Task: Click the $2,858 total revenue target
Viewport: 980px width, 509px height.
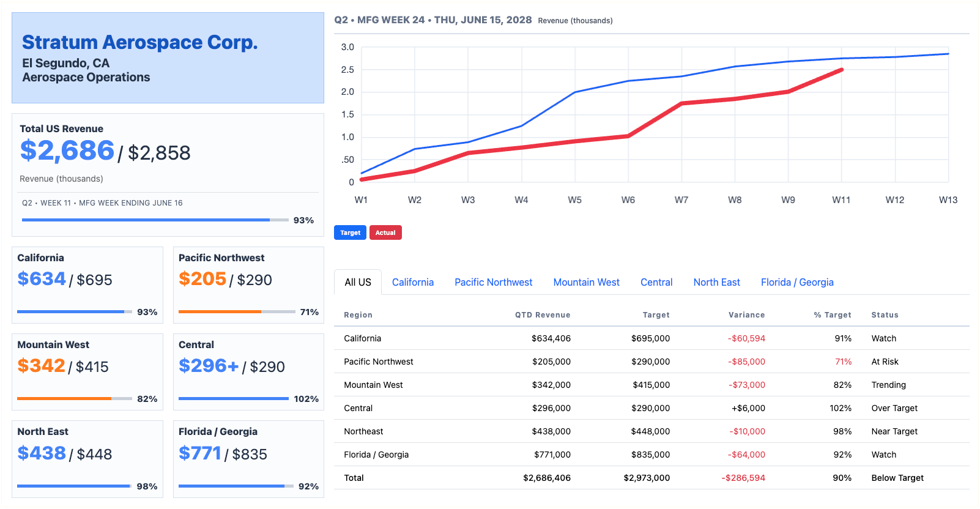Action: (159, 153)
